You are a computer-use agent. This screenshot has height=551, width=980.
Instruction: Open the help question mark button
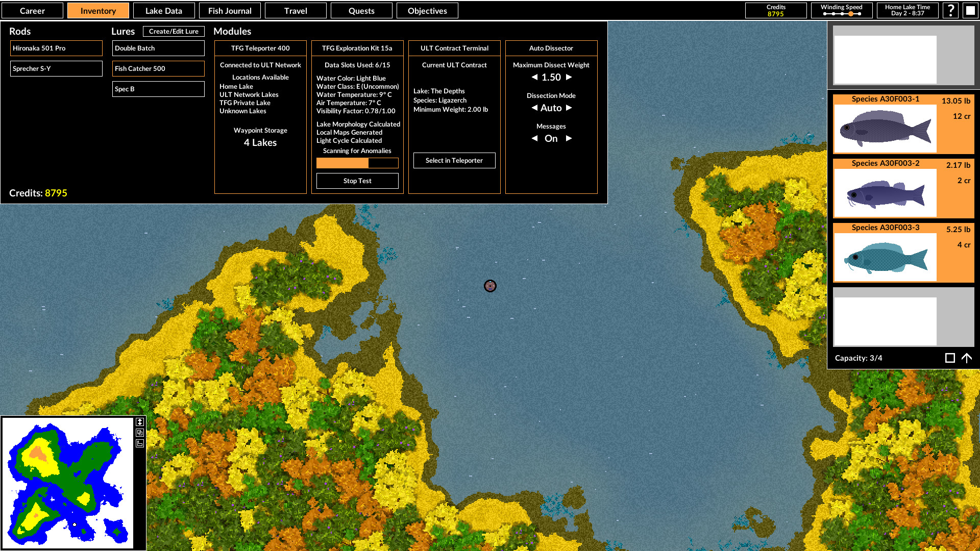950,10
